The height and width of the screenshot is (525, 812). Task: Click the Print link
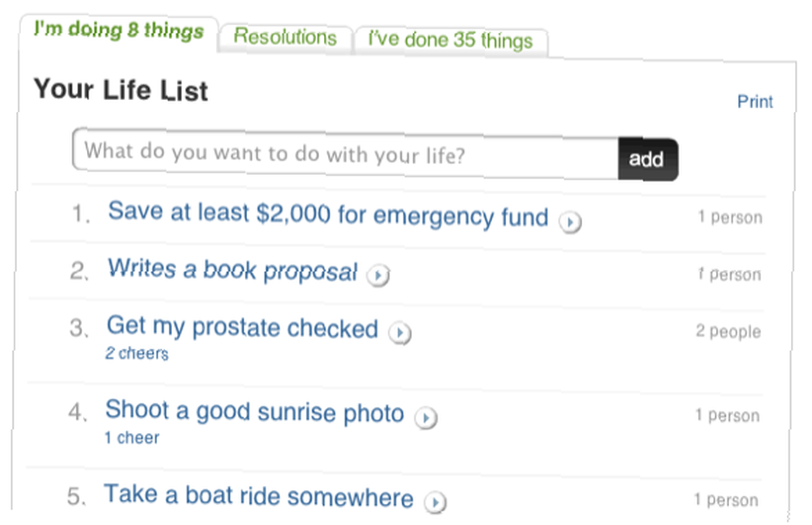click(x=755, y=102)
